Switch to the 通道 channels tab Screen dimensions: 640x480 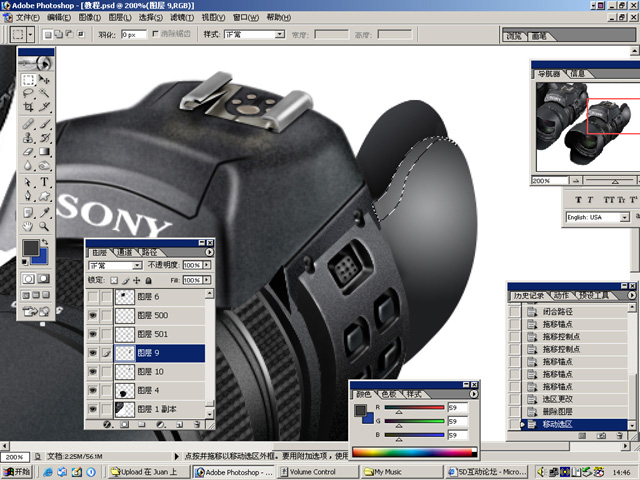point(125,253)
